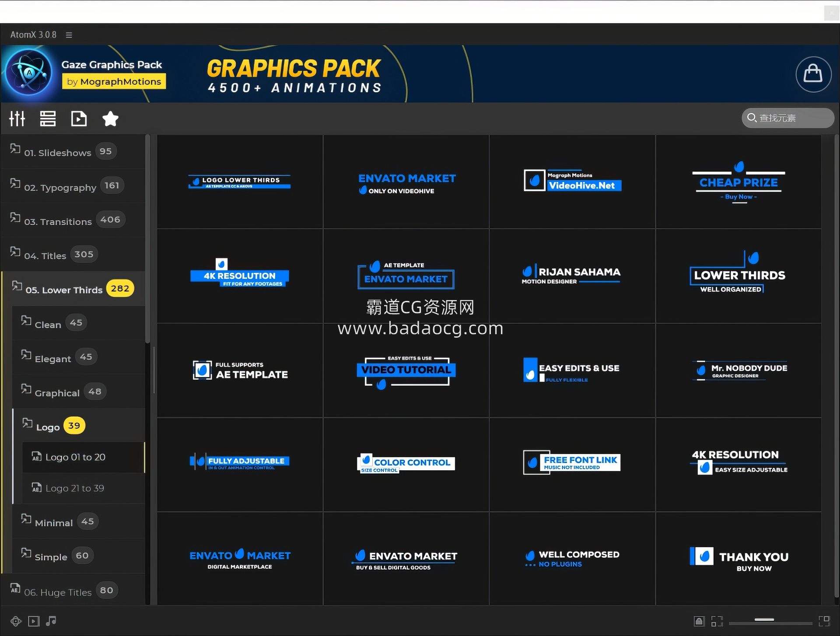The width and height of the screenshot is (840, 636).
Task: Expand the 02. Typography category
Action: (73, 186)
